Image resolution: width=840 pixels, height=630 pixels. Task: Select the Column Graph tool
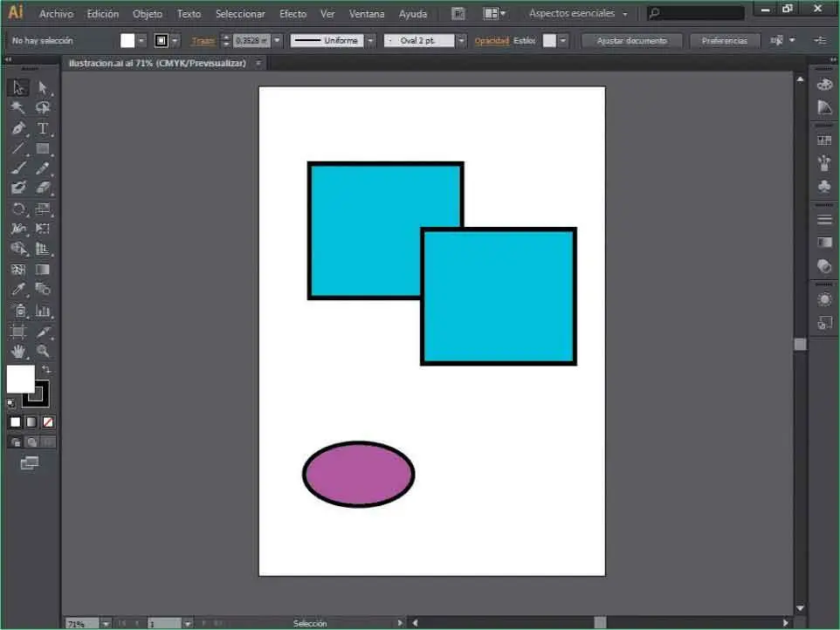[43, 311]
